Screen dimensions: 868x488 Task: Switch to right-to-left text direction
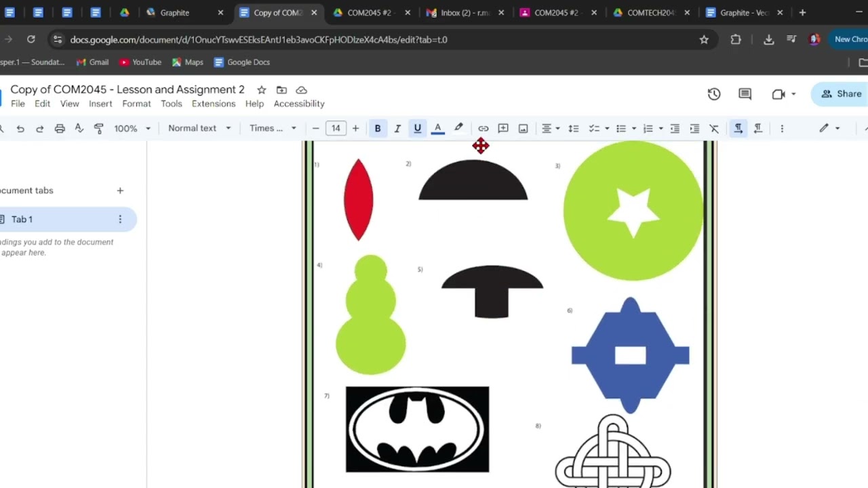(x=758, y=128)
